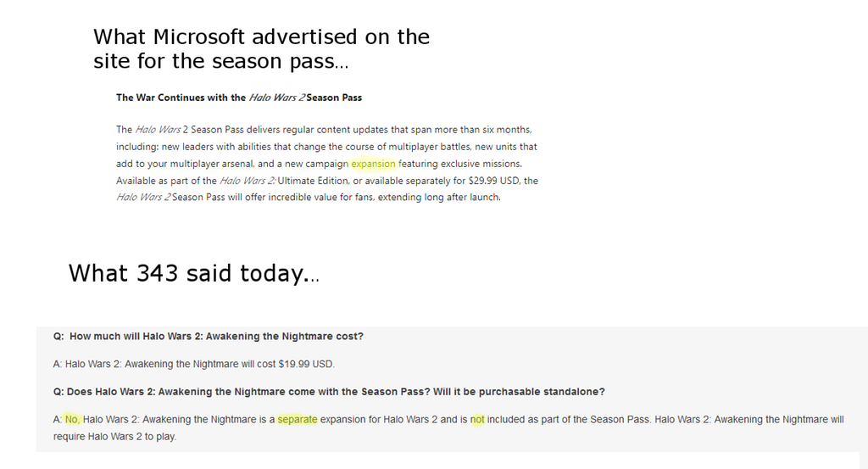Click the italic 'Halo Wars 2' in the bold title
The image size is (868, 469).
pos(276,98)
